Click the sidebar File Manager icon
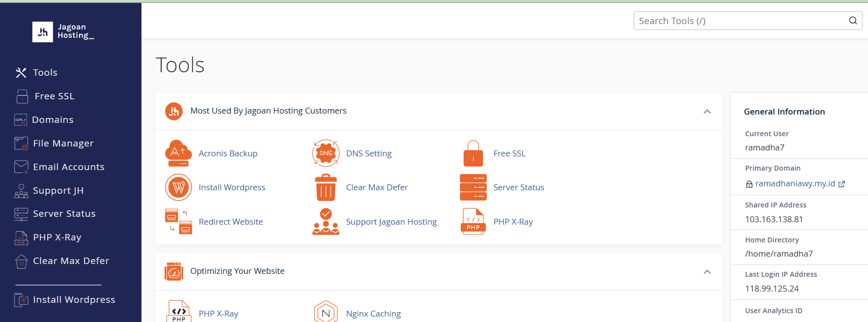Screen dimensions: 868x322 click(x=21, y=144)
